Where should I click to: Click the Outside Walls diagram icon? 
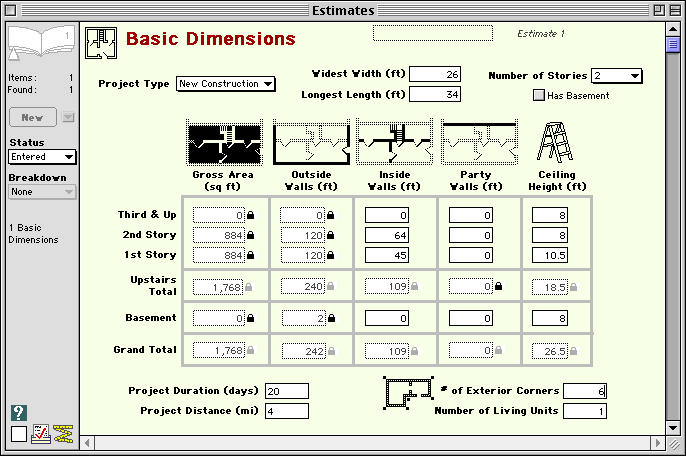[311, 143]
